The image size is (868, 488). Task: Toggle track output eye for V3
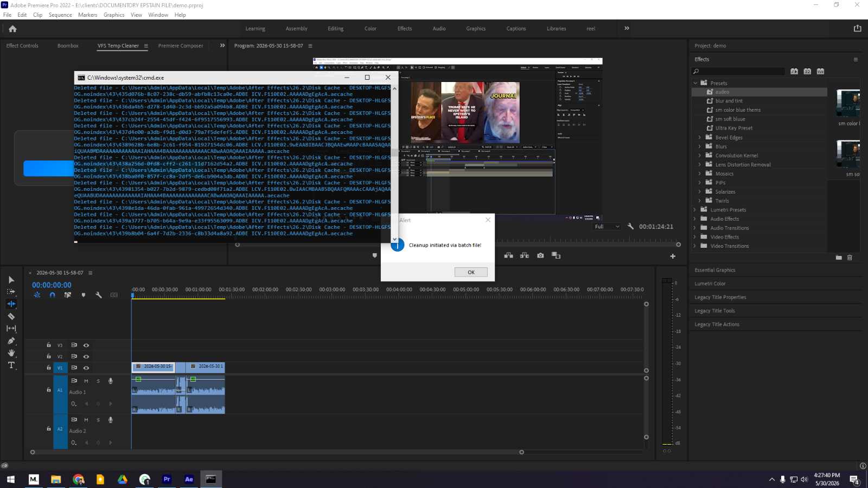coord(86,345)
